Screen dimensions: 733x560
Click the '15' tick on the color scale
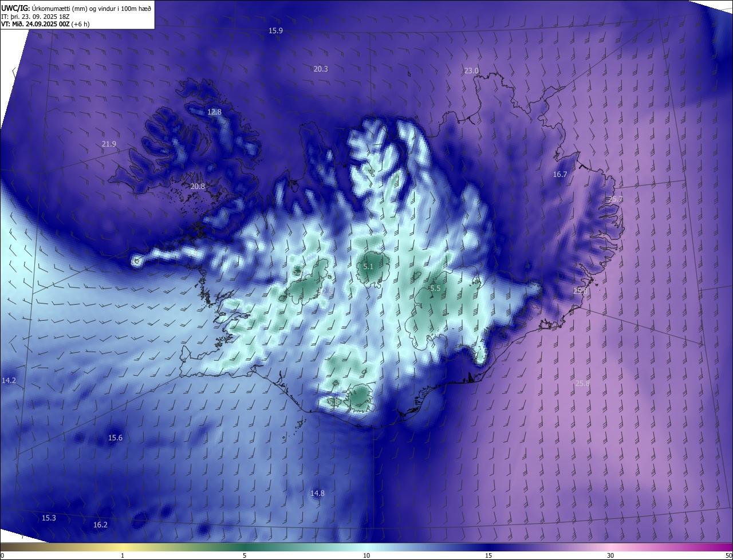pyautogui.click(x=488, y=555)
